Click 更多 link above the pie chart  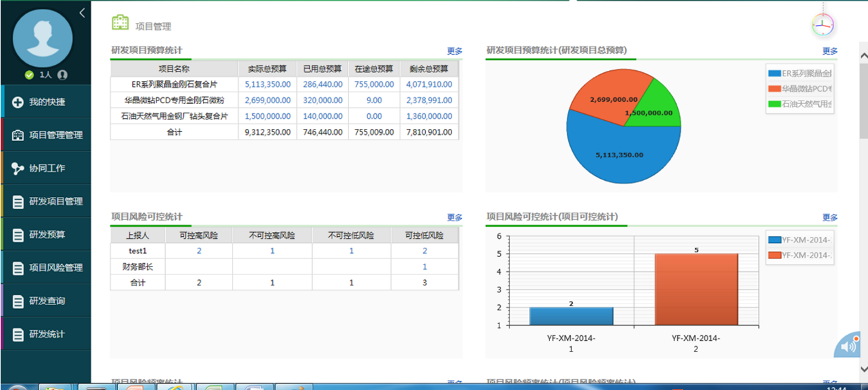coord(830,51)
